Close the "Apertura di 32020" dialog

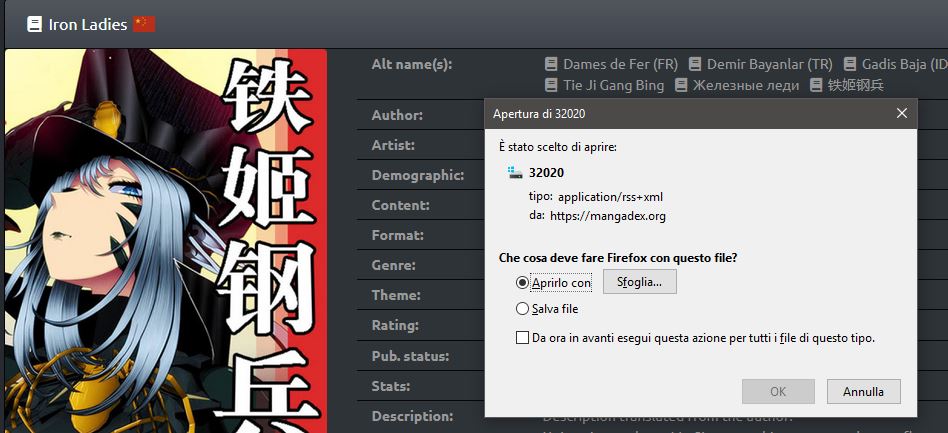[901, 113]
